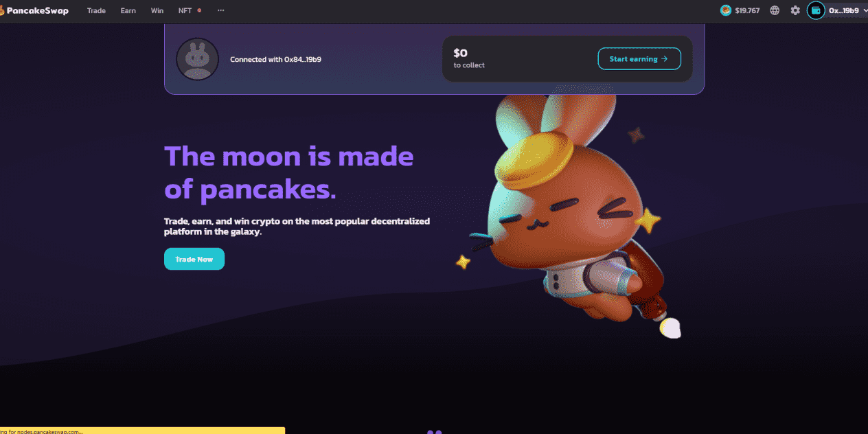Click the orange notification dot beside NFT

click(199, 10)
